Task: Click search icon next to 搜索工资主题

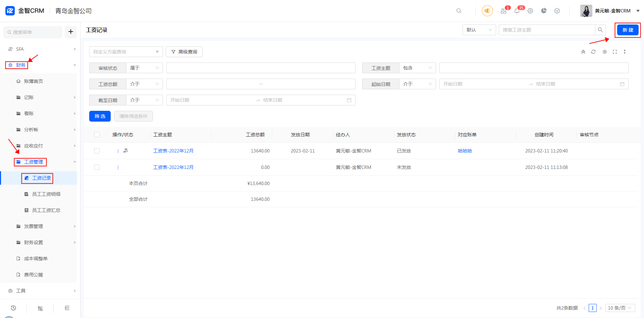Action: (x=600, y=30)
